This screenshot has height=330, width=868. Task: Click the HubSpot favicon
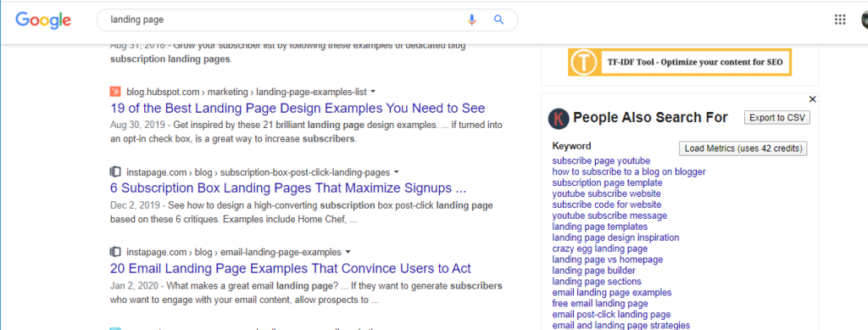click(x=115, y=92)
